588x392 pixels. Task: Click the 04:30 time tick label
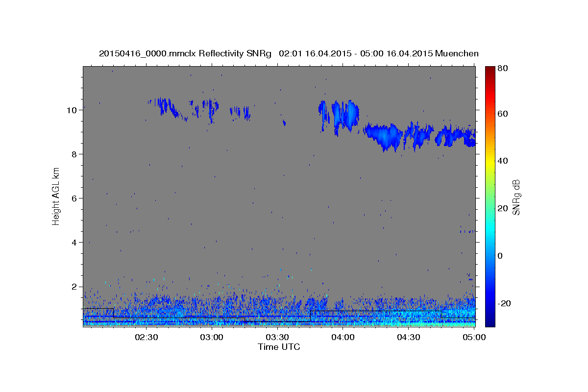(408, 337)
